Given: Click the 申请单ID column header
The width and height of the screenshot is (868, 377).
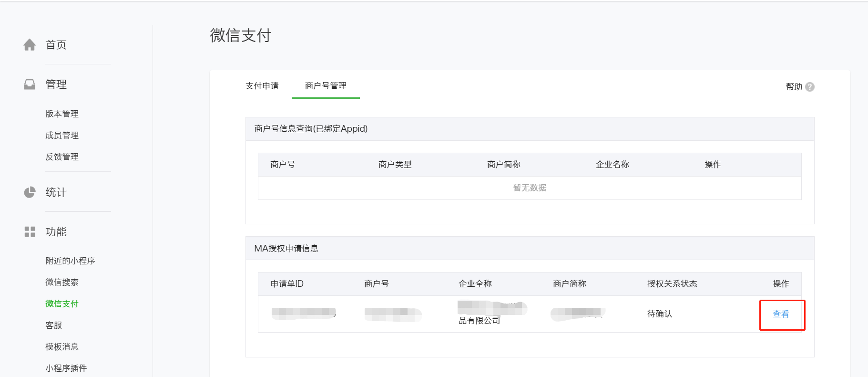Looking at the screenshot, I should pos(287,284).
